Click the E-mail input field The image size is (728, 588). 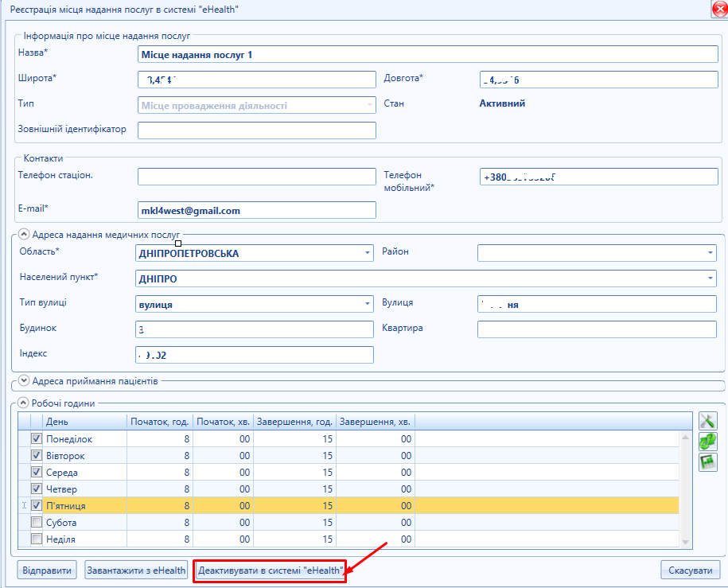tap(257, 210)
